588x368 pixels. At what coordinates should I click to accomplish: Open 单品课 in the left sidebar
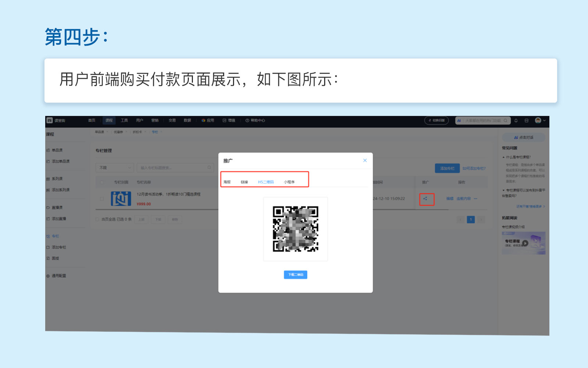click(55, 150)
